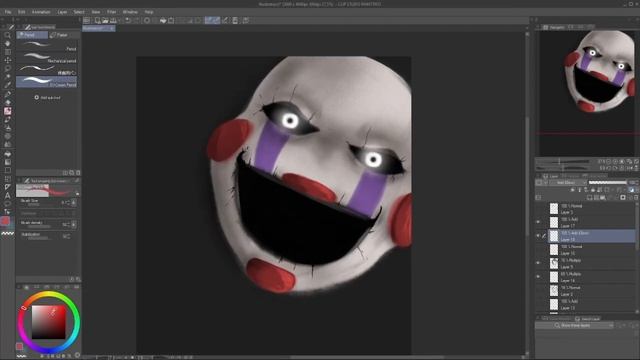Open the Show these layers filter dropdown
640x360 pixels.
[x=575, y=325]
